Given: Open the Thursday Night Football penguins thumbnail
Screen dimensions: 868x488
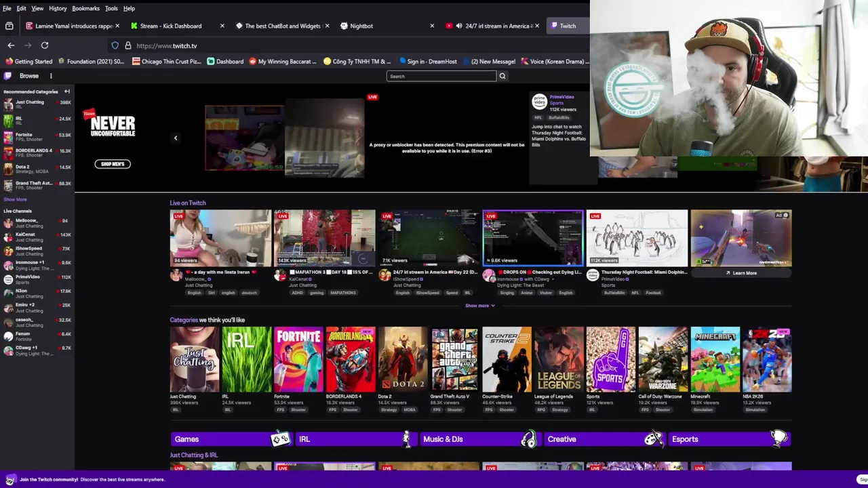Looking at the screenshot, I should (x=637, y=238).
